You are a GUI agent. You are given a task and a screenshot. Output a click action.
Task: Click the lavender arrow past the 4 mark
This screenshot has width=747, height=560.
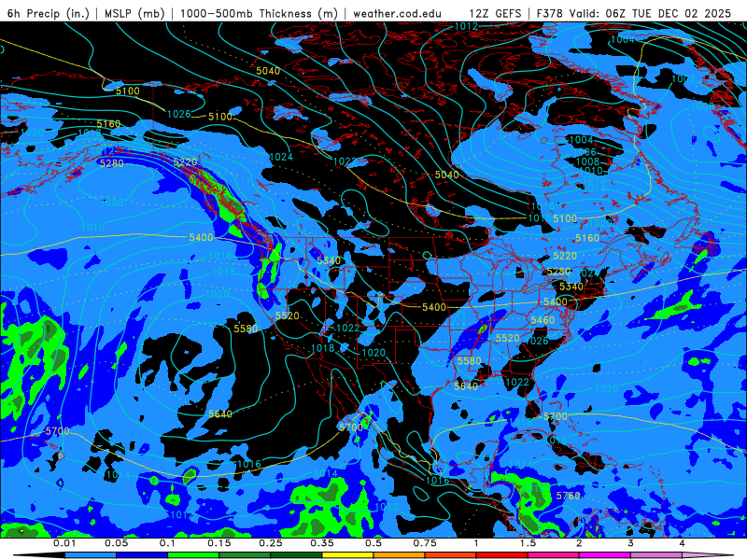coord(708,555)
